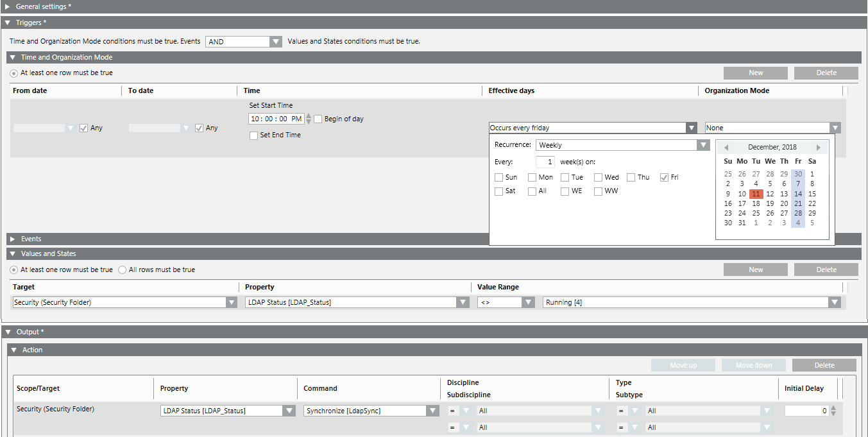Tick the Mon weekday checkbox
868x437 pixels.
[532, 177]
